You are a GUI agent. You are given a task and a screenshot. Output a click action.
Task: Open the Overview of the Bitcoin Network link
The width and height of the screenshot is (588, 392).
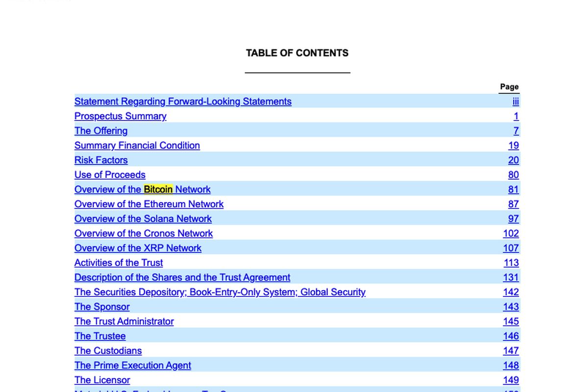(x=143, y=190)
